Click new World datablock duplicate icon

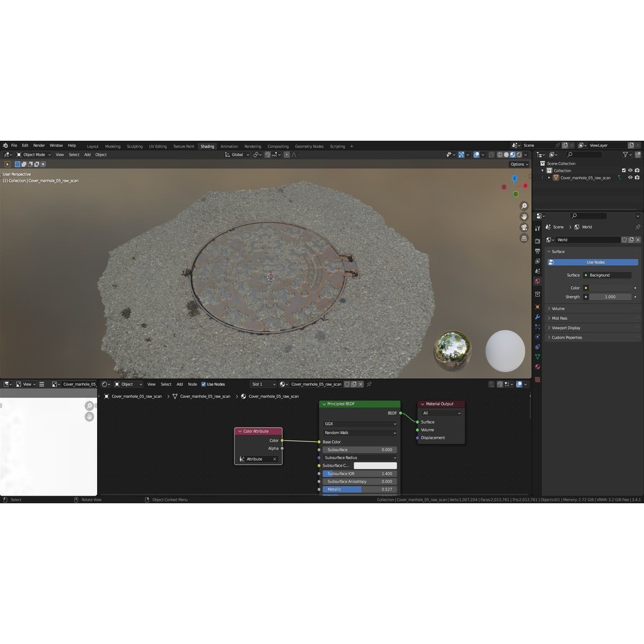631,240
